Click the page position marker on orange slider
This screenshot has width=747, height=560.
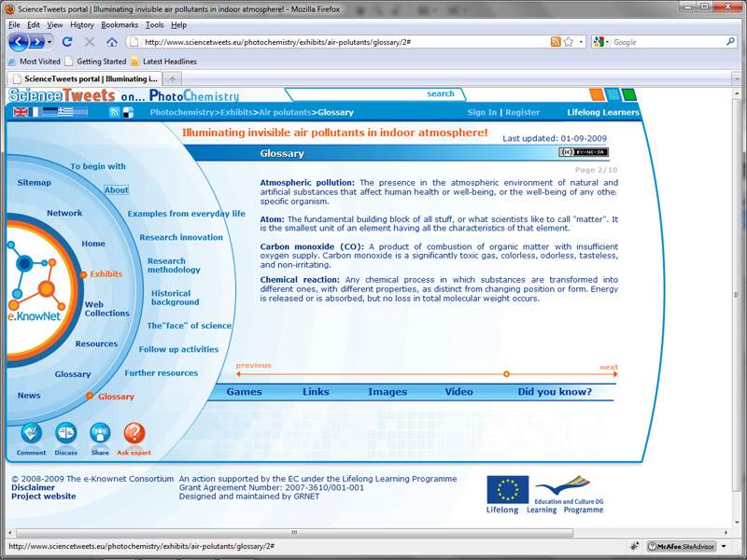tap(506, 374)
